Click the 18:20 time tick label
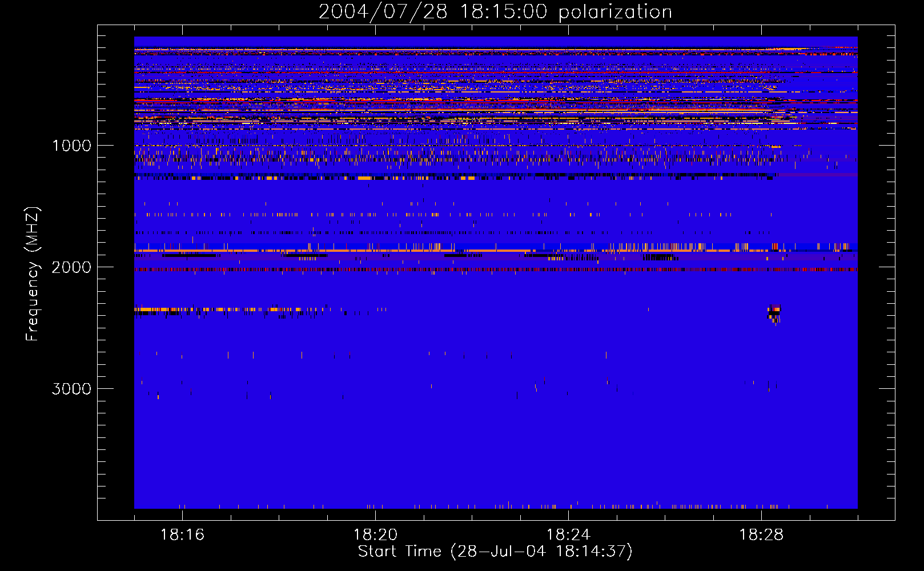 pyautogui.click(x=375, y=534)
